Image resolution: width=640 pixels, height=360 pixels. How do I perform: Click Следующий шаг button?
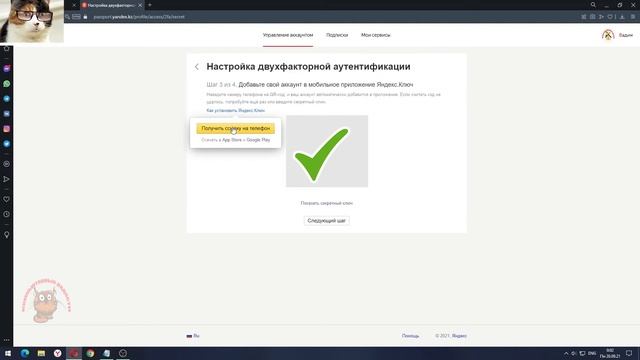tap(327, 221)
